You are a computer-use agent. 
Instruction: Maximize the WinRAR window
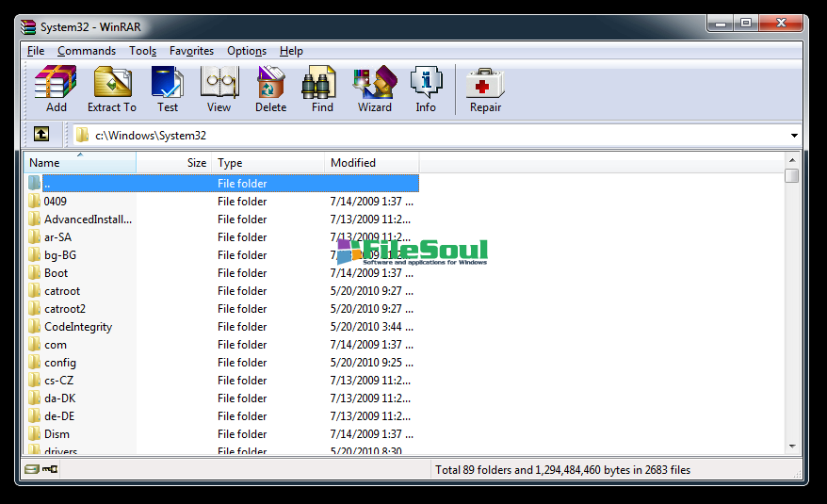point(745,24)
